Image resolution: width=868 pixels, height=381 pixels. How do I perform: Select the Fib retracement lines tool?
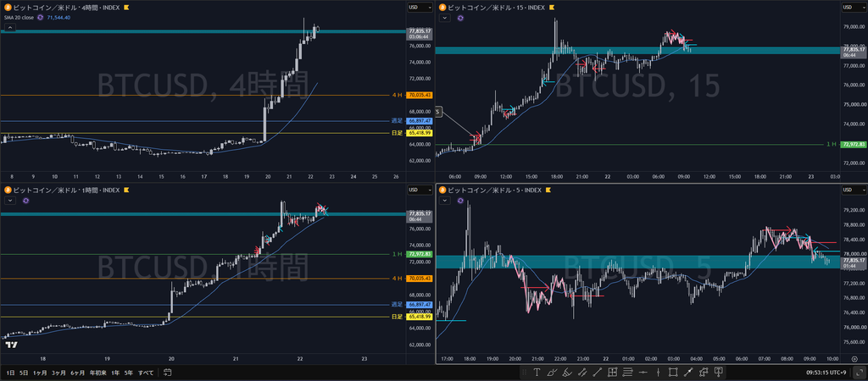coord(627,373)
